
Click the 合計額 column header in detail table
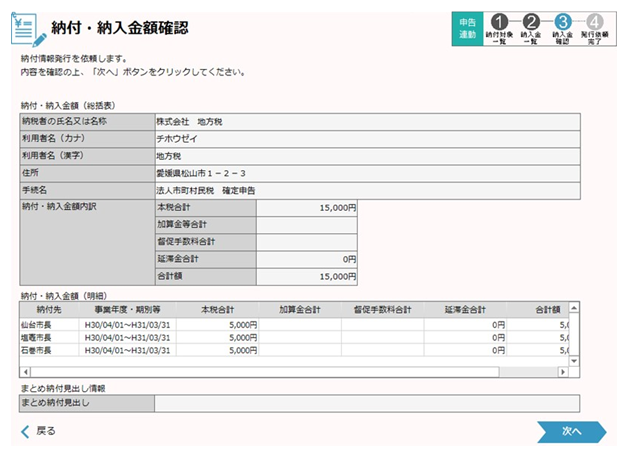(538, 309)
